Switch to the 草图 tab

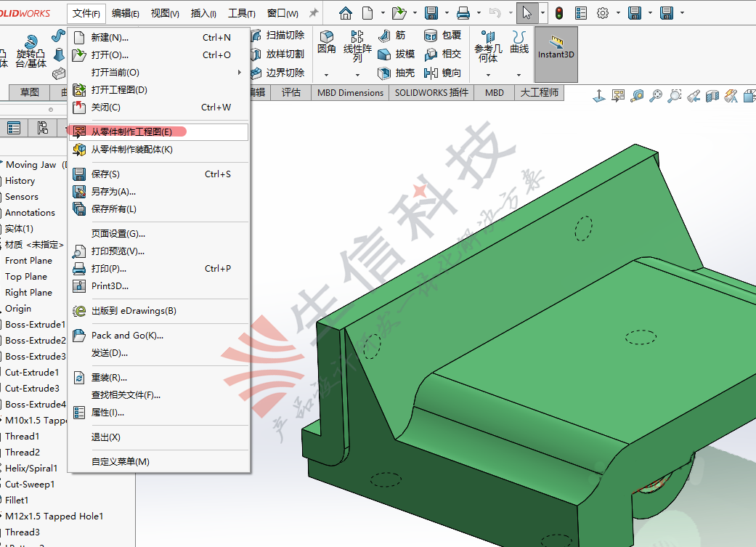tap(29, 92)
